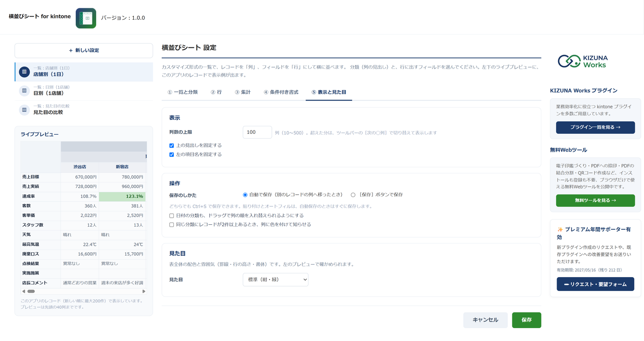Image resolution: width=644 pixels, height=341 pixels.
Task: Select the 見た目の比較 setting icon
Action: click(24, 110)
